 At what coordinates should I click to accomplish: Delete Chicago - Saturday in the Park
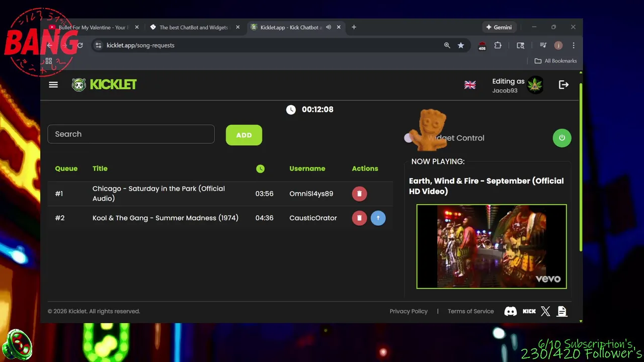click(359, 194)
